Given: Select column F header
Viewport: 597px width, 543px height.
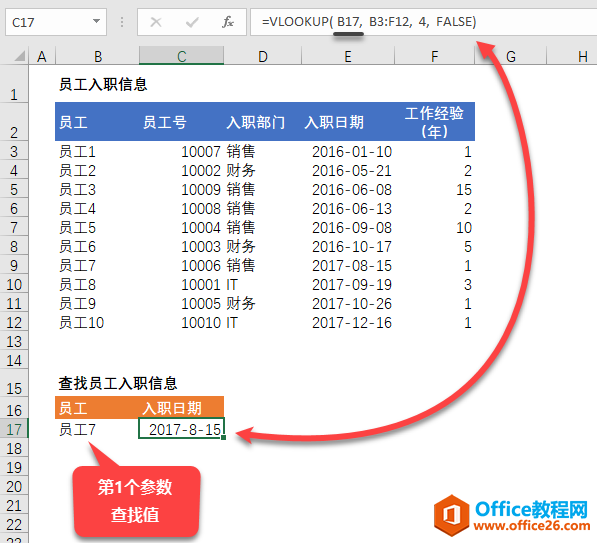Looking at the screenshot, I should coord(434,57).
